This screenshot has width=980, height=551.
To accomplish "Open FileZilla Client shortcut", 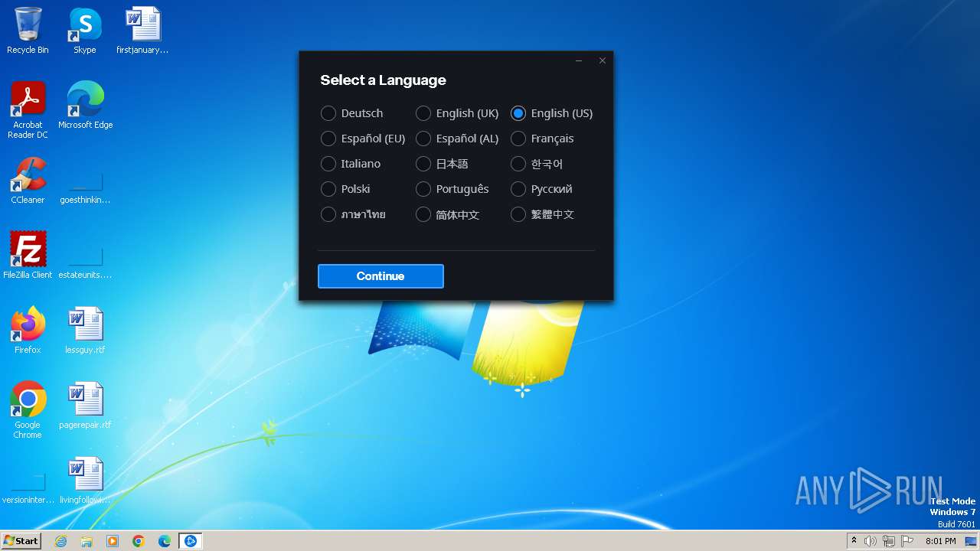I will (x=28, y=256).
